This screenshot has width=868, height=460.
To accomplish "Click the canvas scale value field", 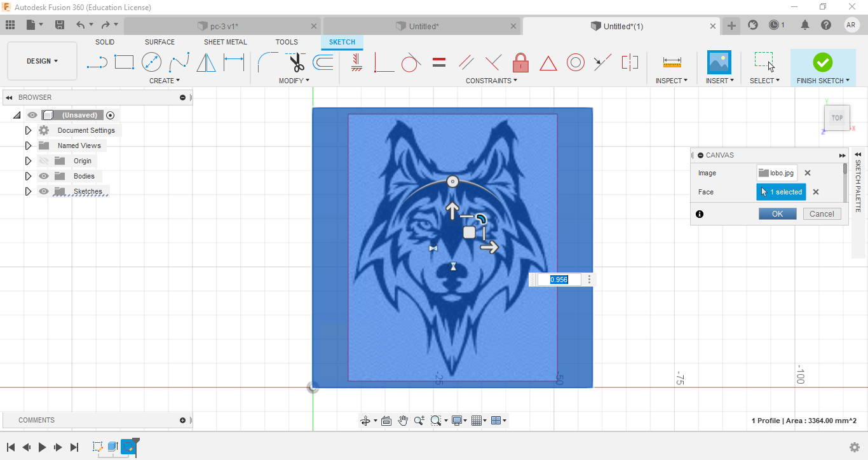I will [x=559, y=280].
